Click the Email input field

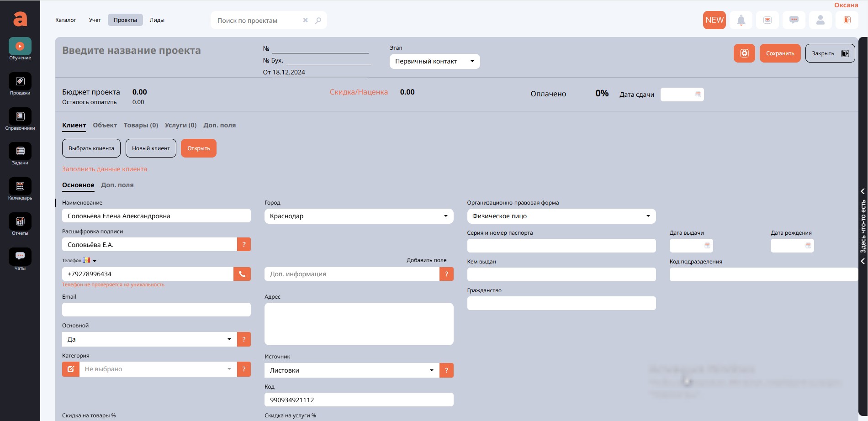click(156, 310)
